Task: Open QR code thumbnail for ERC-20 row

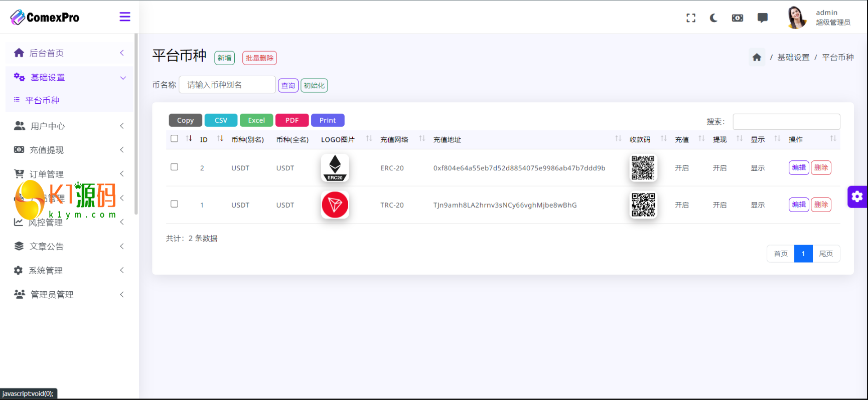Action: point(643,168)
